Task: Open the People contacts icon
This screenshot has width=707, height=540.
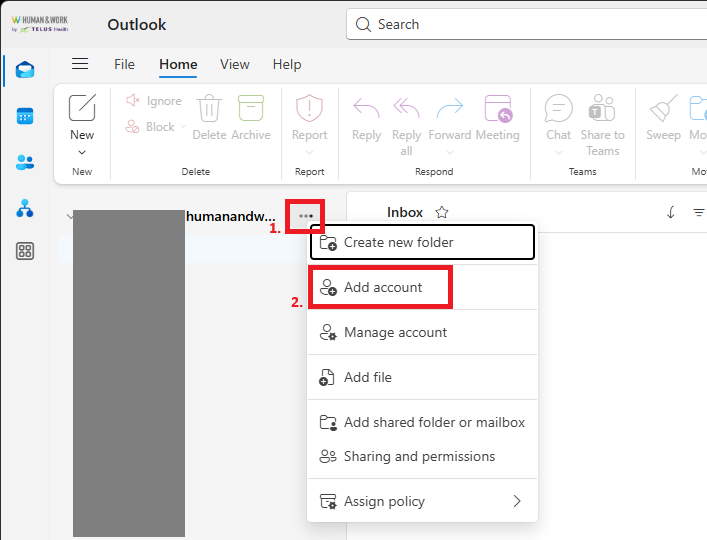Action: point(25,162)
